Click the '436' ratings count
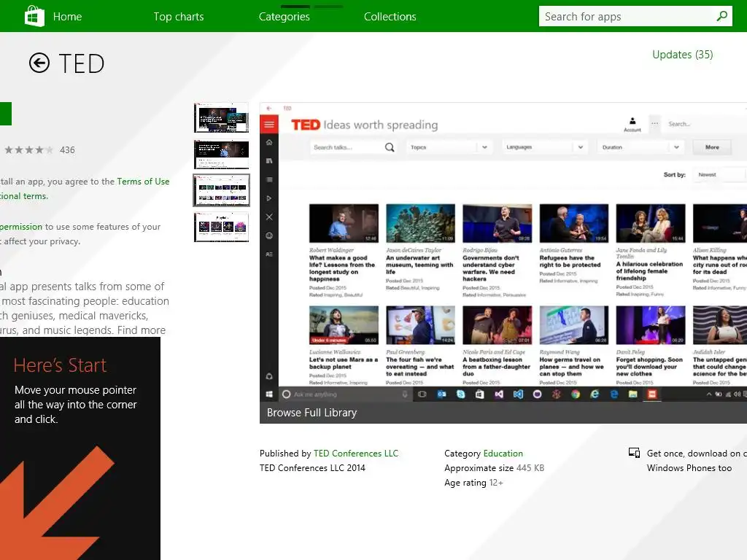Image resolution: width=747 pixels, height=560 pixels. click(67, 150)
